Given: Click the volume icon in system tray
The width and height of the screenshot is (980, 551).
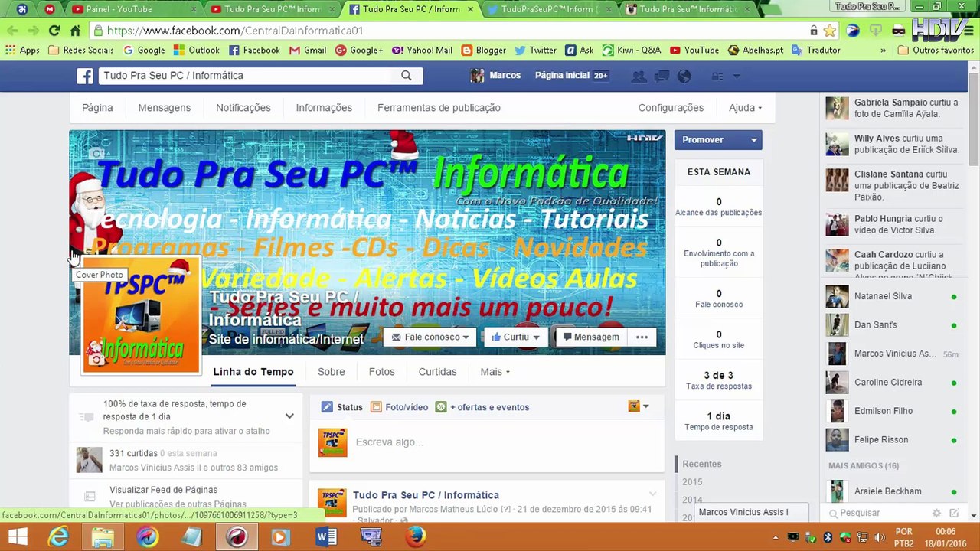Looking at the screenshot, I should pyautogui.click(x=880, y=537).
